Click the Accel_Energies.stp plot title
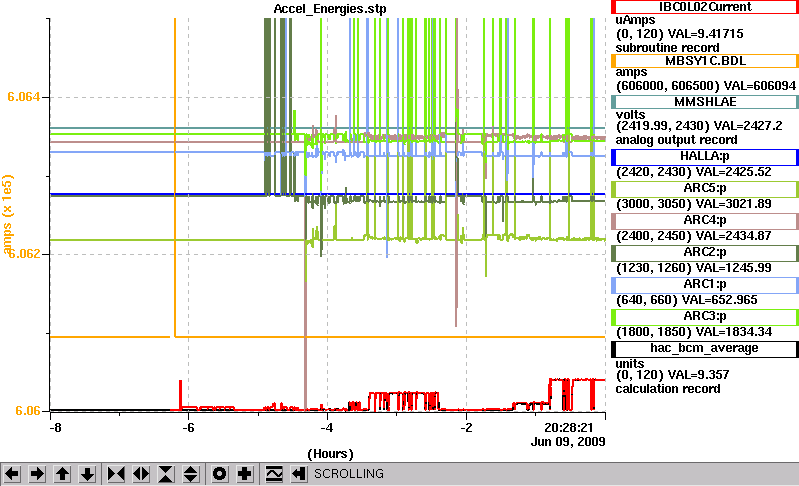The width and height of the screenshot is (799, 486). [x=330, y=9]
